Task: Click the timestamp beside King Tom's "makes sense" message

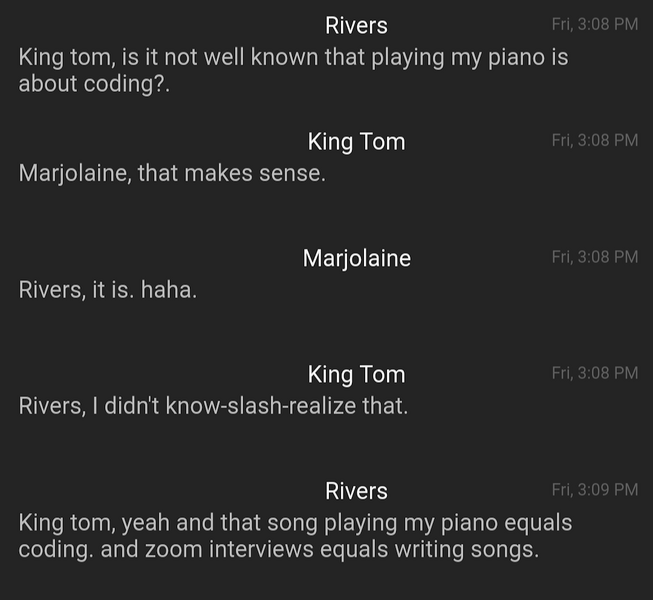Action: click(x=594, y=140)
